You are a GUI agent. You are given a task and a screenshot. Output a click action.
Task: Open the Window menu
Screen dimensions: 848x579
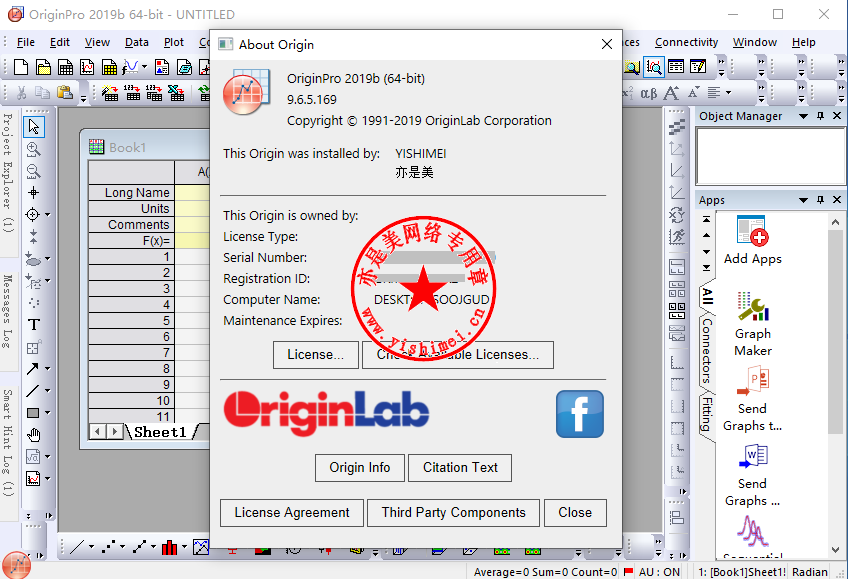755,42
